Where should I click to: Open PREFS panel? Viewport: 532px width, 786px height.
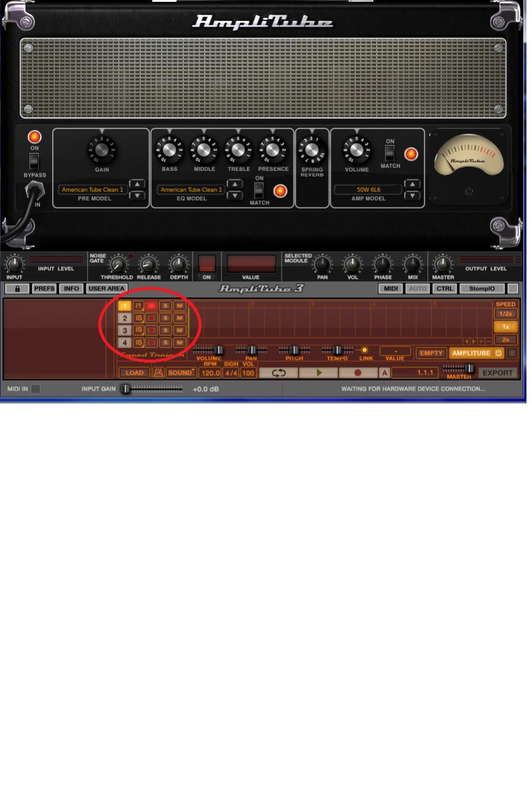(44, 288)
